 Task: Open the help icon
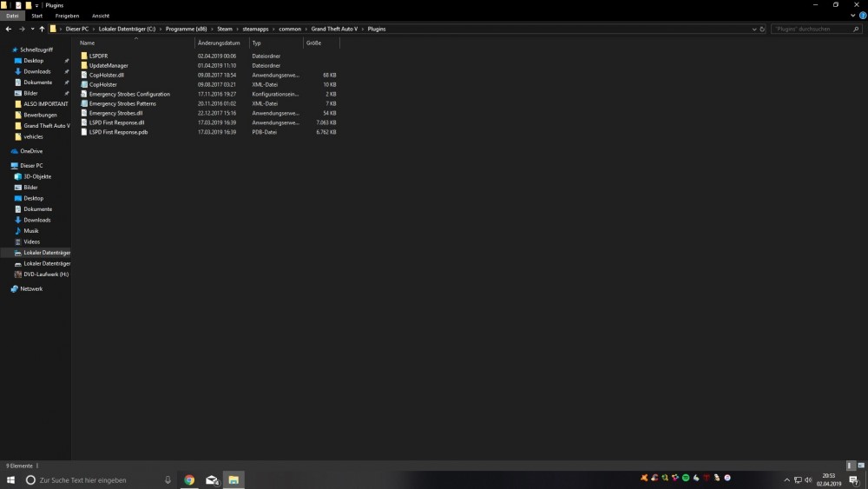tap(863, 16)
